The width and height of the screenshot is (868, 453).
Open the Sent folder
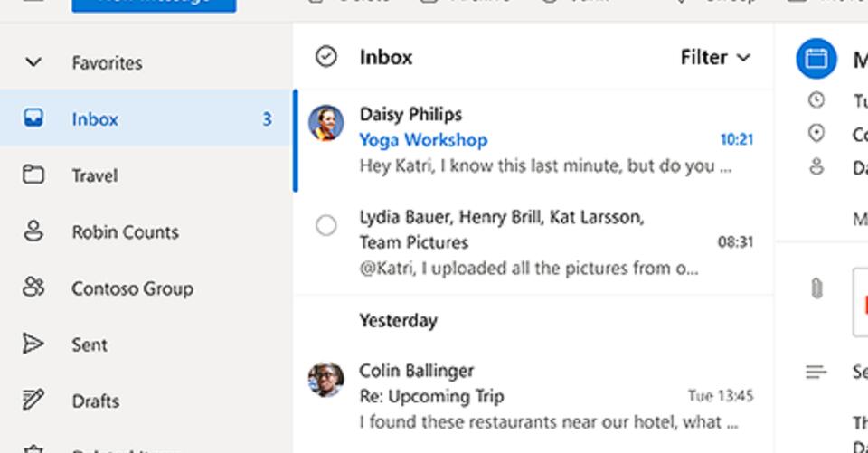point(90,344)
